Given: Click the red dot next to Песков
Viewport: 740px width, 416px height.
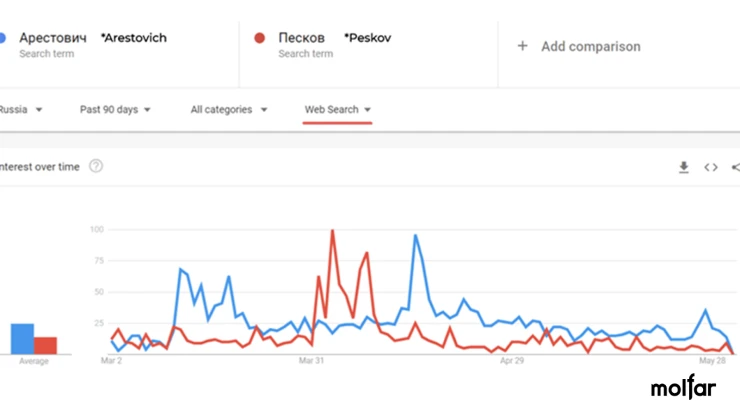Looking at the screenshot, I should pyautogui.click(x=259, y=38).
